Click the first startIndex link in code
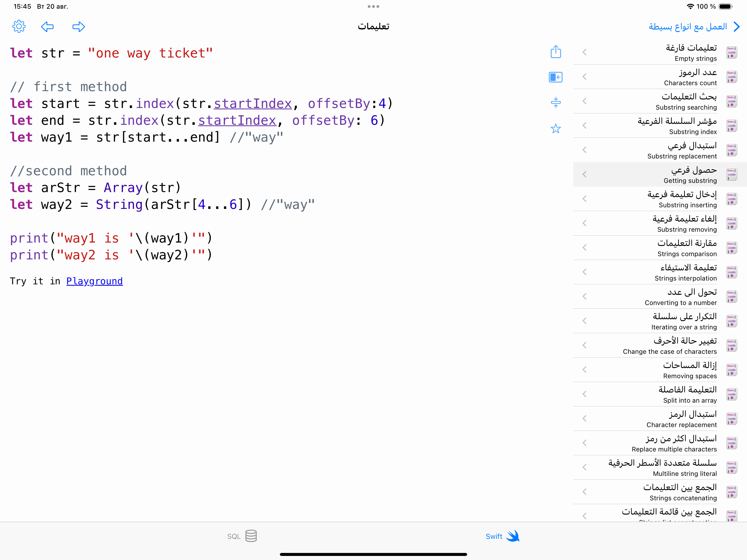The image size is (747, 560). pyautogui.click(x=253, y=103)
